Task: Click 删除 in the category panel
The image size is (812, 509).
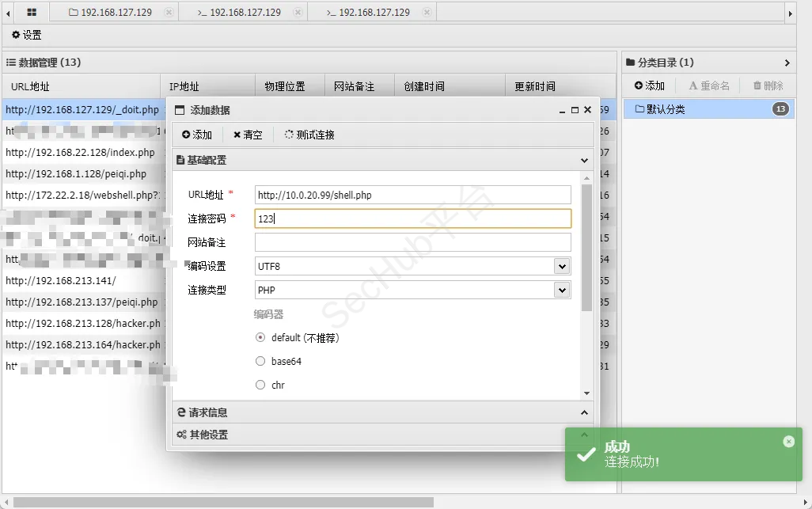Action: pyautogui.click(x=768, y=85)
